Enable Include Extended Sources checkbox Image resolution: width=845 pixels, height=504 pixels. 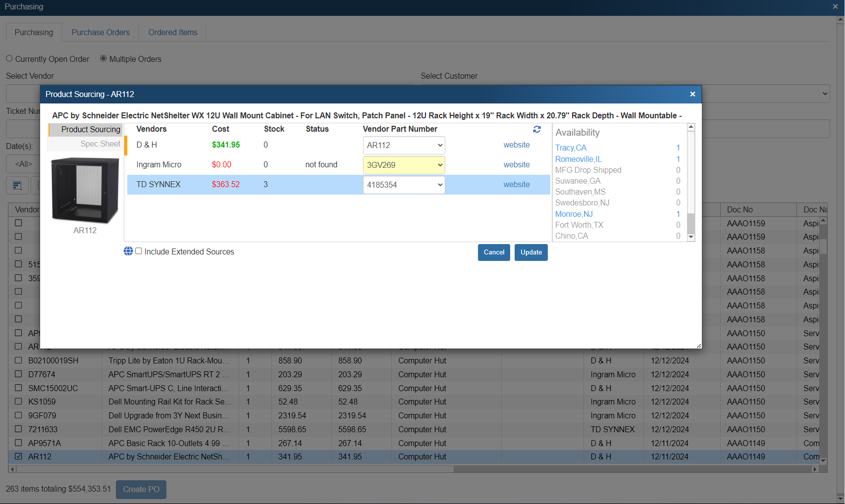[139, 252]
